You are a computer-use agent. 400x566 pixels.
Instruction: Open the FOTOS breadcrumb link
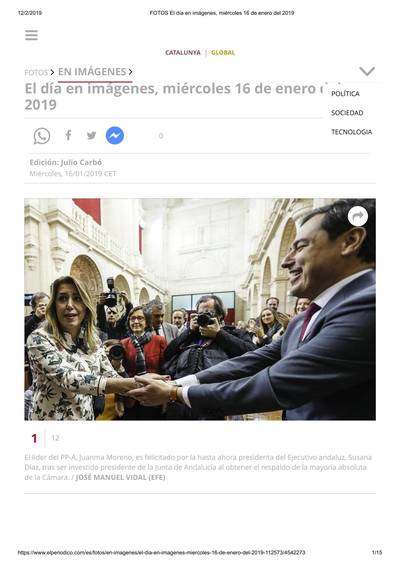[36, 73]
